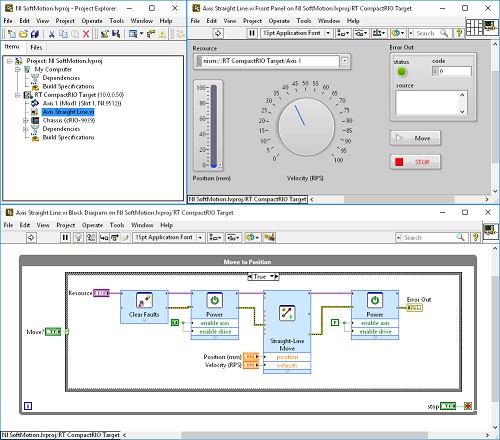500x440 pixels.
Task: Click code numeric field in Error Out
Action: tap(452, 71)
